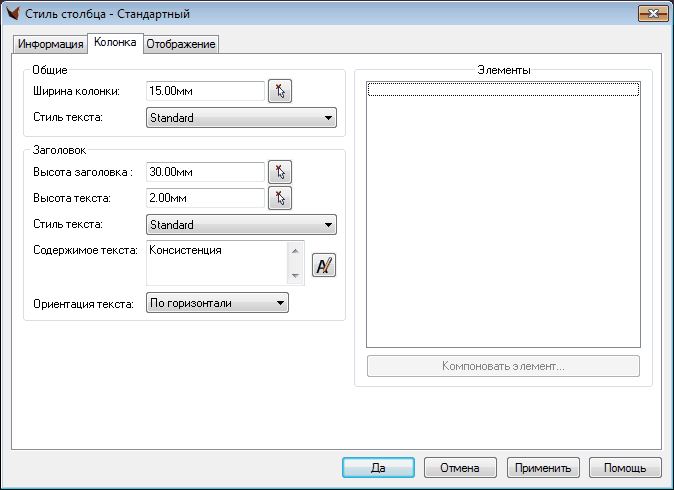Viewport: 674px width, 490px height.
Task: Click the text content scrollbar down arrow
Action: point(295,277)
